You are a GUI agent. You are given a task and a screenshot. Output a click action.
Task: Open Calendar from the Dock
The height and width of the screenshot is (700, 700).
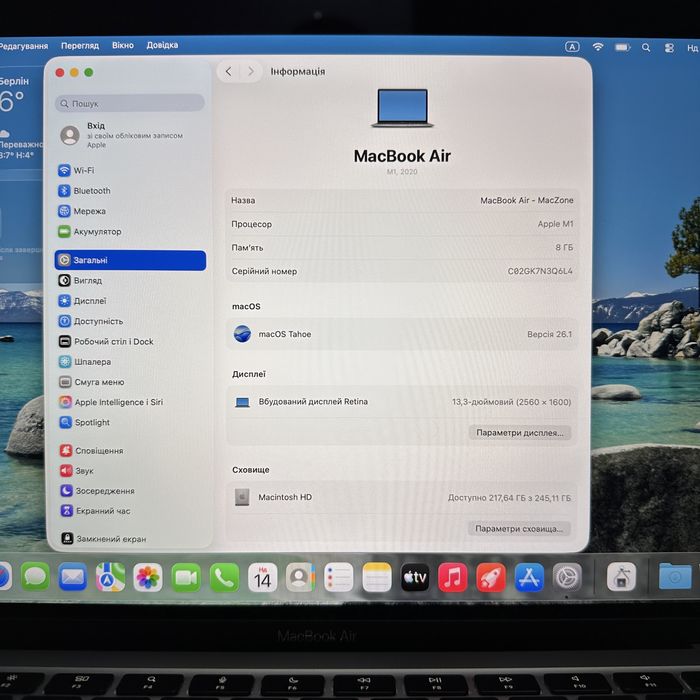tap(262, 578)
